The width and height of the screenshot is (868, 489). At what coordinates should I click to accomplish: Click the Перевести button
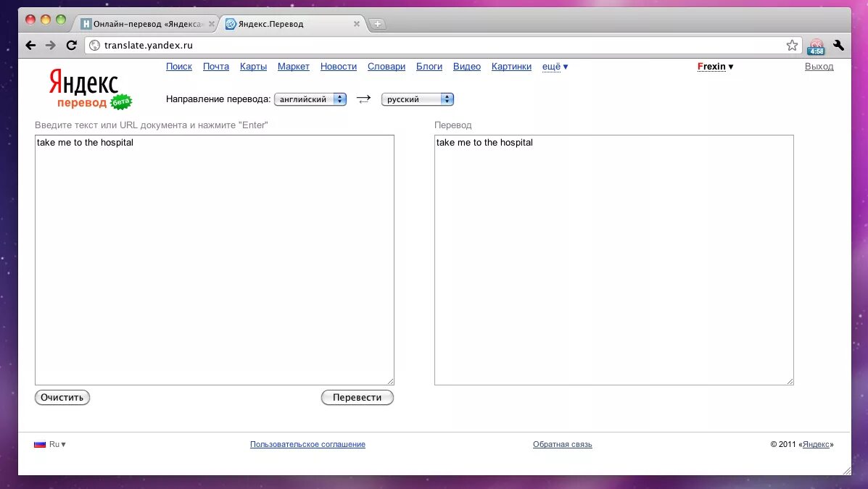click(x=357, y=397)
